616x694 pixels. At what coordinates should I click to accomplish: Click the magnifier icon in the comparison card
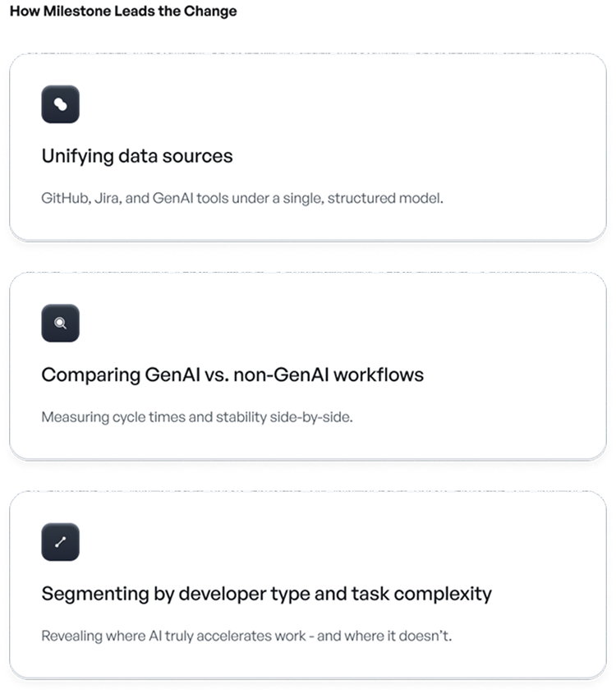(x=60, y=323)
